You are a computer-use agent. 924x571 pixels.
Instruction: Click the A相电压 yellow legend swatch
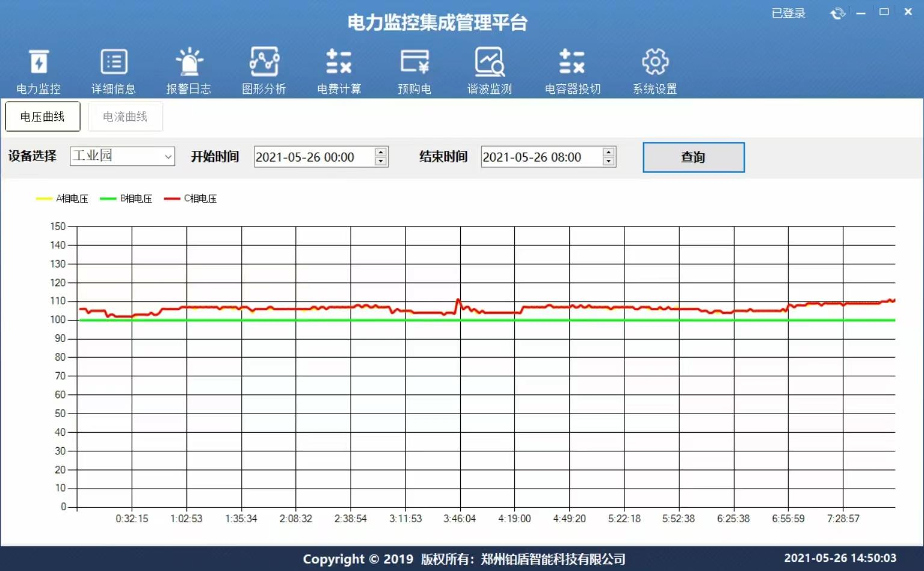44,199
